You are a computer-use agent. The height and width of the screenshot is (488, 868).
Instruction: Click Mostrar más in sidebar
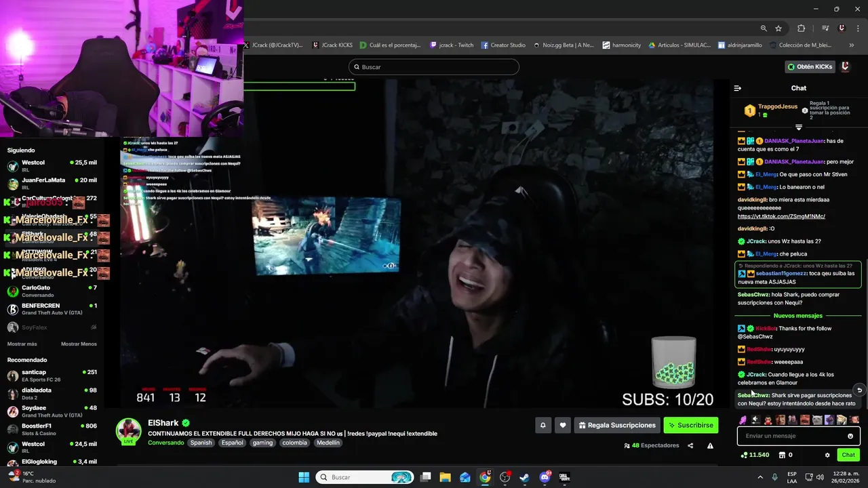[x=22, y=344]
